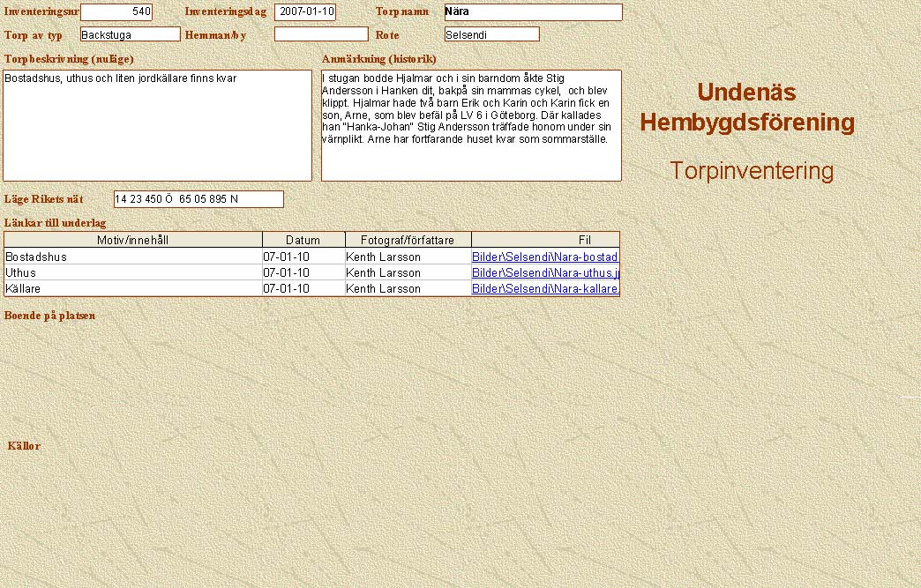The width and height of the screenshot is (921, 588).
Task: Select the Fotograf/författare column header
Action: coord(408,240)
